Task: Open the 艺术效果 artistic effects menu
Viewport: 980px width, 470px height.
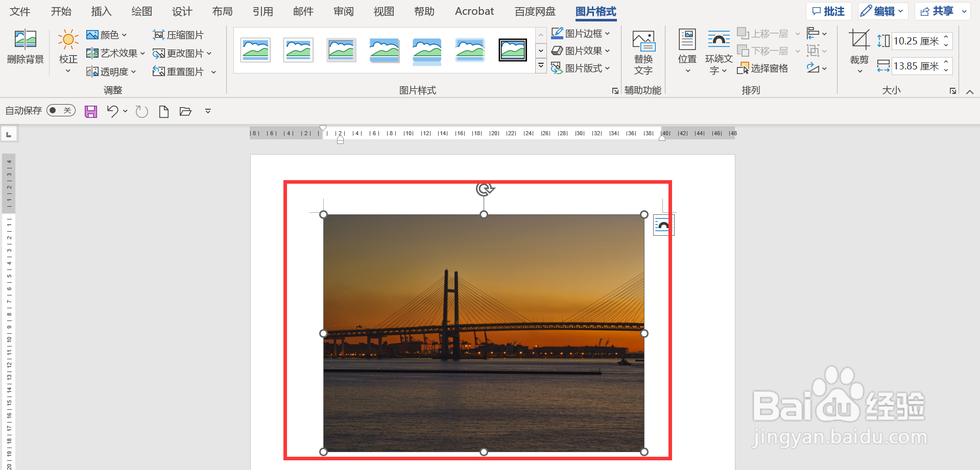Action: [x=115, y=53]
